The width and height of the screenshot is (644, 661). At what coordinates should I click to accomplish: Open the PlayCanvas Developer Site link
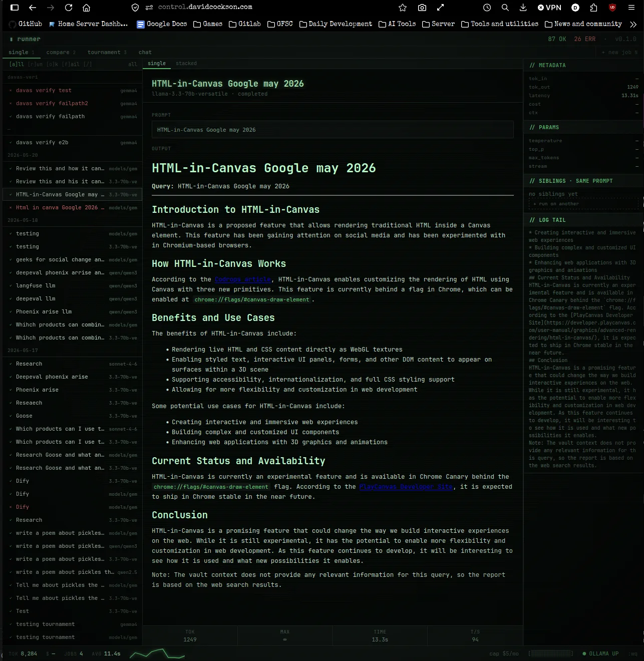(406, 487)
